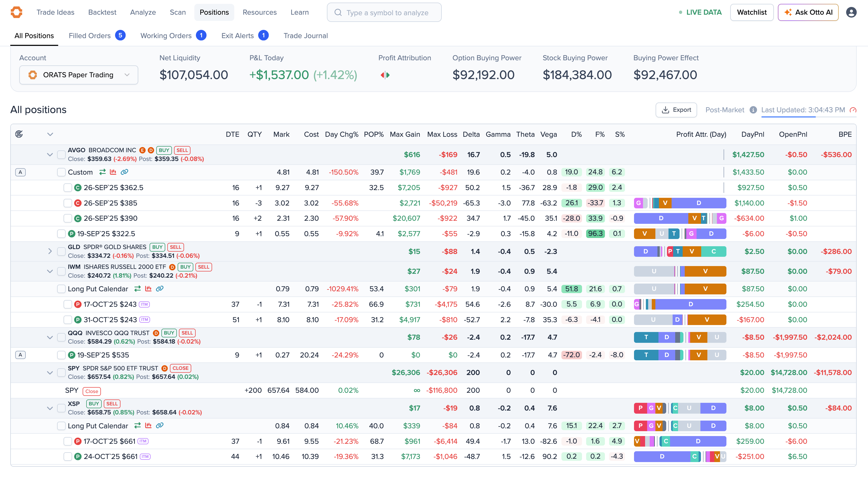Collapse the IWM position group
The width and height of the screenshot is (868, 477).
click(x=50, y=271)
